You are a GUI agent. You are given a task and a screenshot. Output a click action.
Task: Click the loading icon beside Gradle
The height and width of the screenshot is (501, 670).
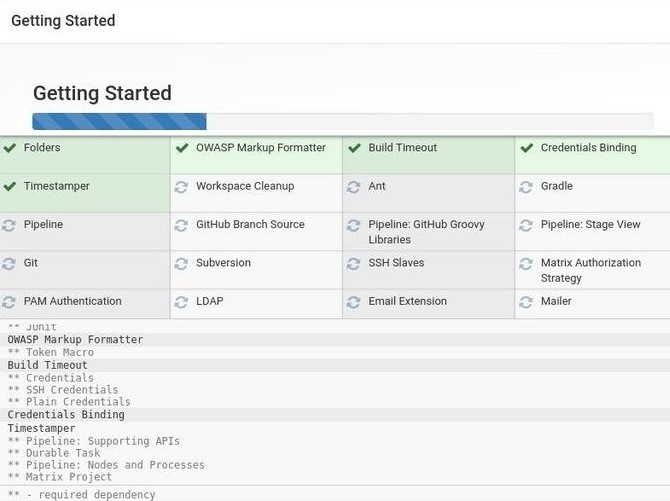526,187
